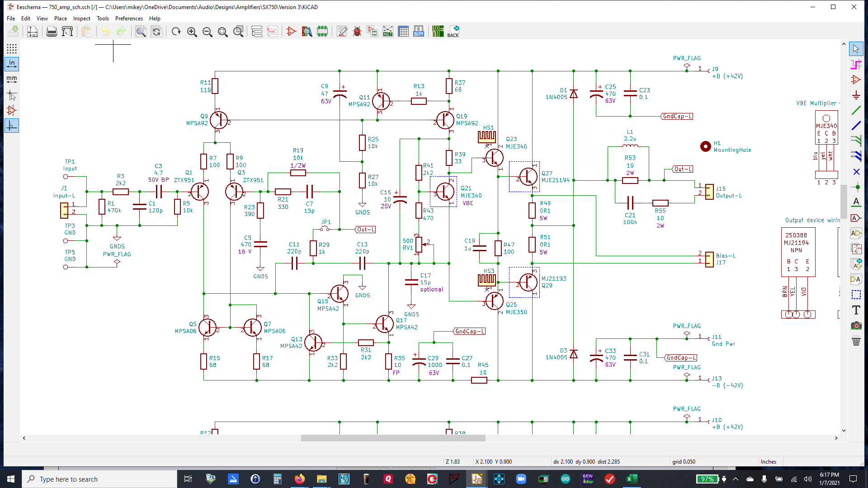
Task: Select wire to bus entry tool
Action: (x=856, y=141)
